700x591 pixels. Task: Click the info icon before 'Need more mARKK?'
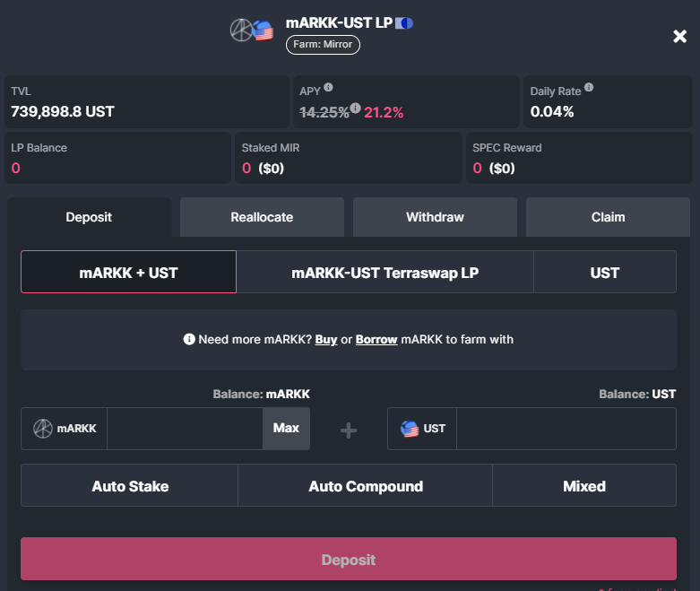[x=189, y=340]
